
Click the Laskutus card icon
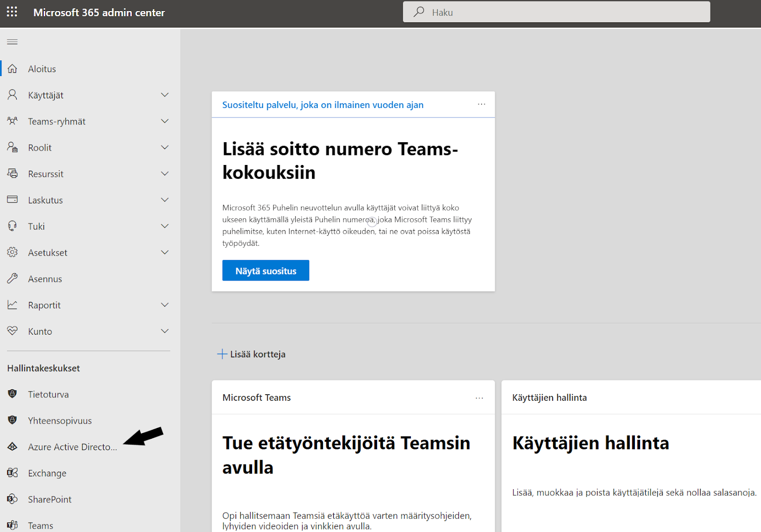tap(12, 200)
